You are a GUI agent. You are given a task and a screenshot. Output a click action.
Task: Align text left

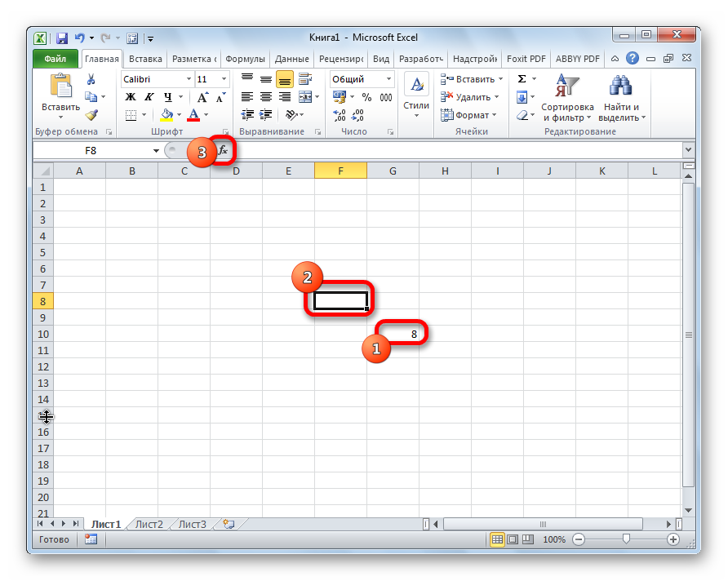247,97
